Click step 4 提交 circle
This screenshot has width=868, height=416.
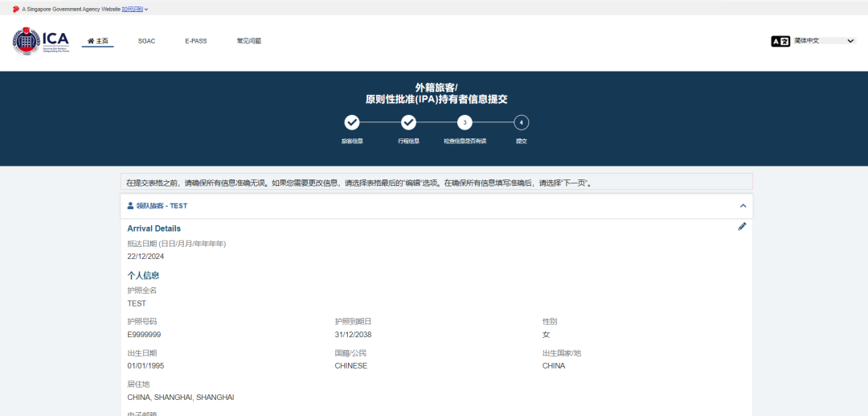tap(522, 122)
